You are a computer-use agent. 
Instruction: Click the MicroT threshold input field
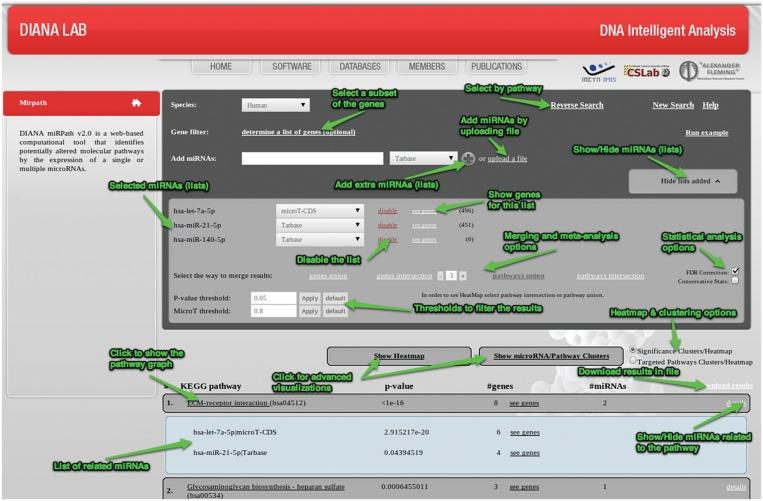point(273,311)
